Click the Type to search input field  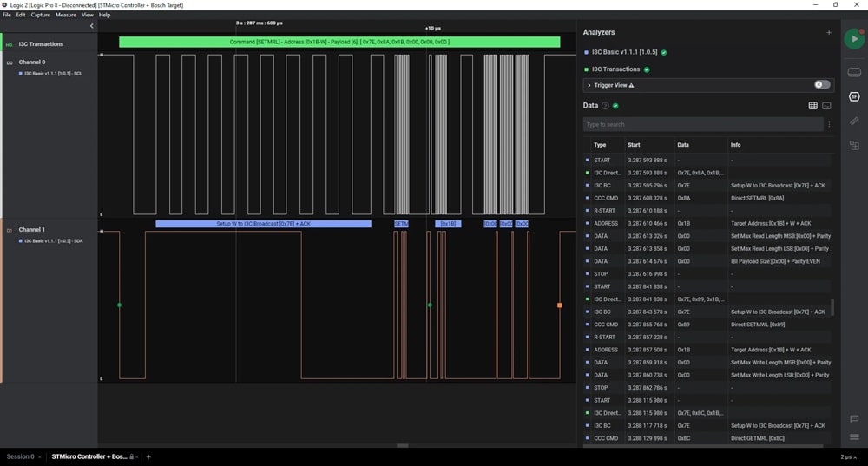[703, 124]
